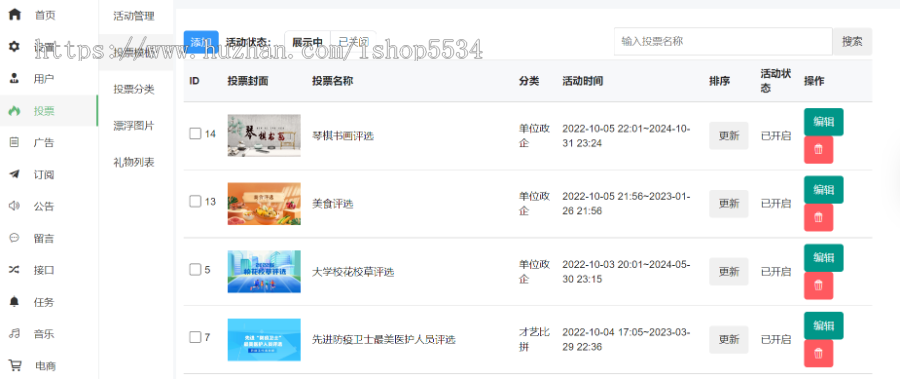Click the shopping cart icon beside 电商
This screenshot has height=379, width=900.
(x=15, y=365)
